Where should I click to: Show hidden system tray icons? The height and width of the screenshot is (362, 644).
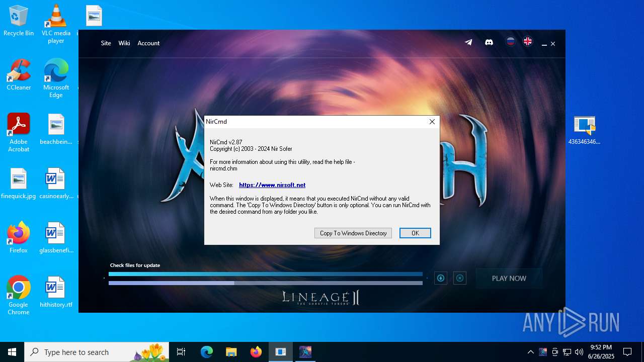(x=531, y=352)
